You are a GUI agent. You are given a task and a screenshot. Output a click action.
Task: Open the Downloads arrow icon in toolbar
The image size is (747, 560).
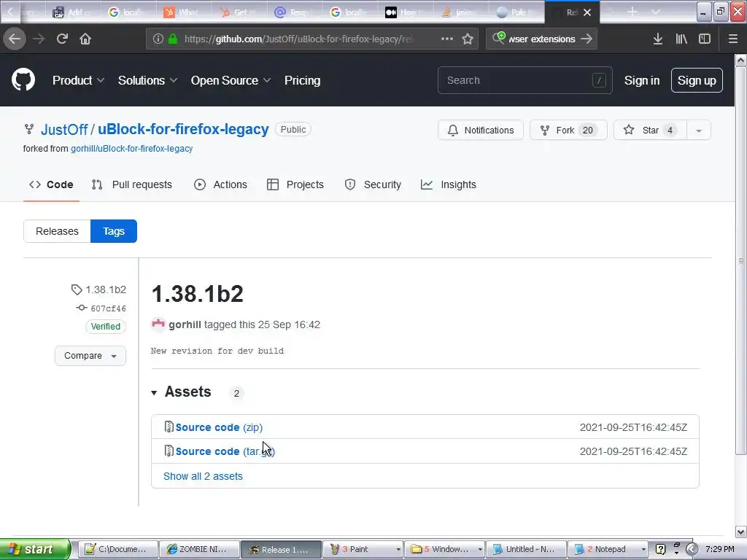coord(658,39)
